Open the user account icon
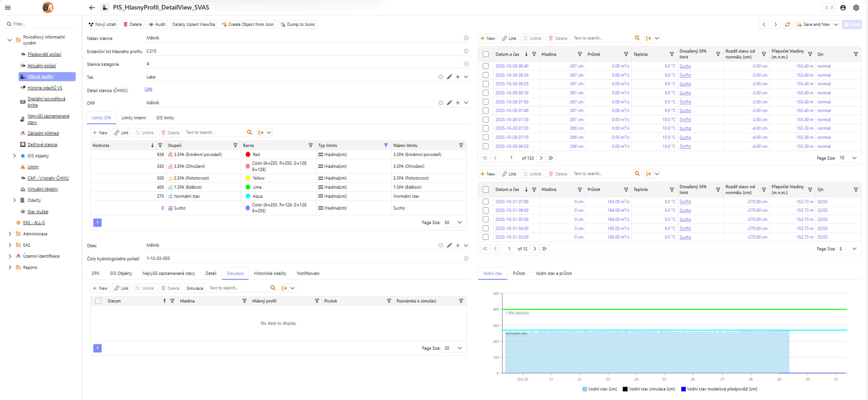Screen dimensions: 868x400 pos(843,8)
